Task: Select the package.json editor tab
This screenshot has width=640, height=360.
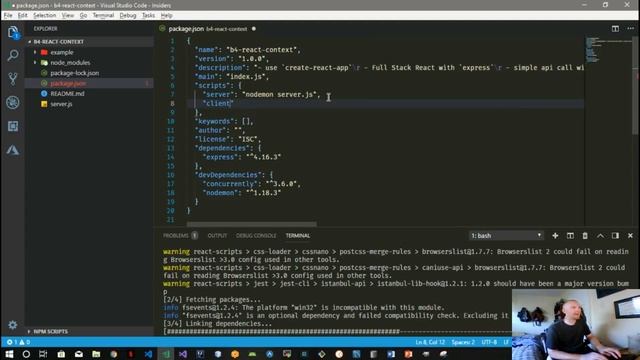Action: (x=208, y=29)
